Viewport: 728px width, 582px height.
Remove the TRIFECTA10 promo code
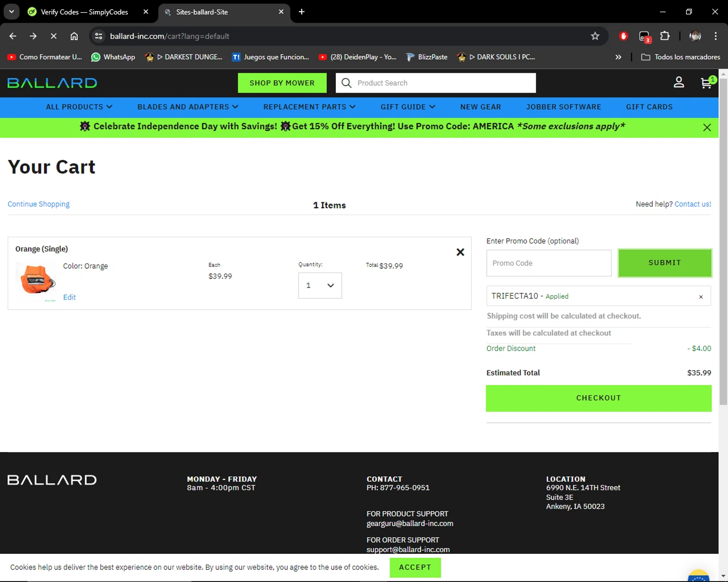(x=701, y=297)
